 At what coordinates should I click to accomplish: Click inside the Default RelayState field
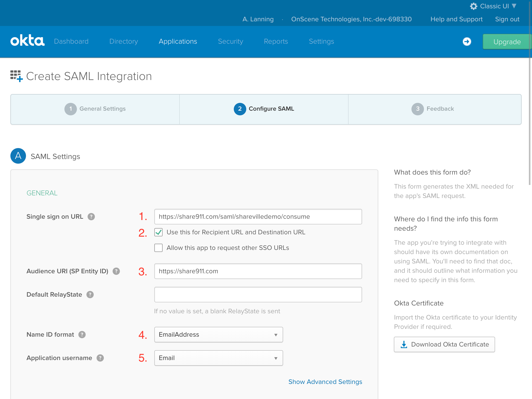[258, 294]
